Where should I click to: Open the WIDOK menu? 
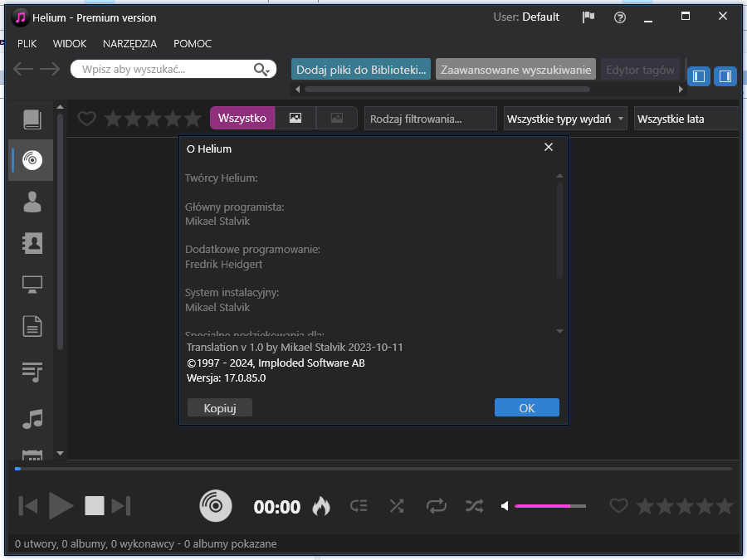70,44
